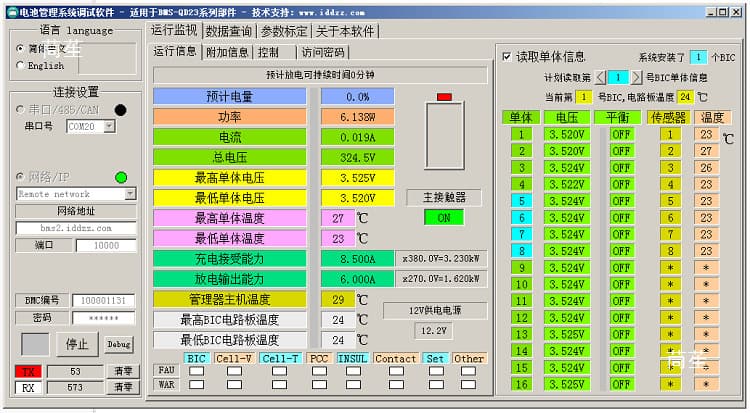Clear the RX counter with 清零

(123, 387)
